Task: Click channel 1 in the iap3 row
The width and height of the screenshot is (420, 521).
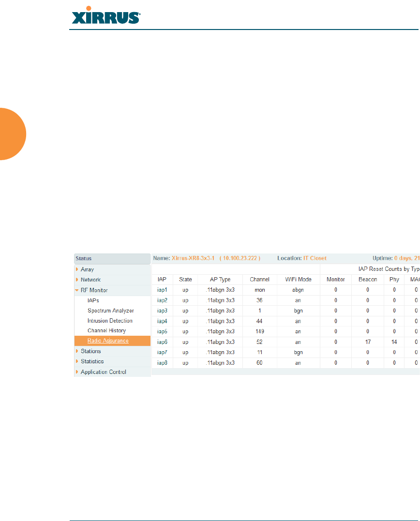Action: [259, 311]
